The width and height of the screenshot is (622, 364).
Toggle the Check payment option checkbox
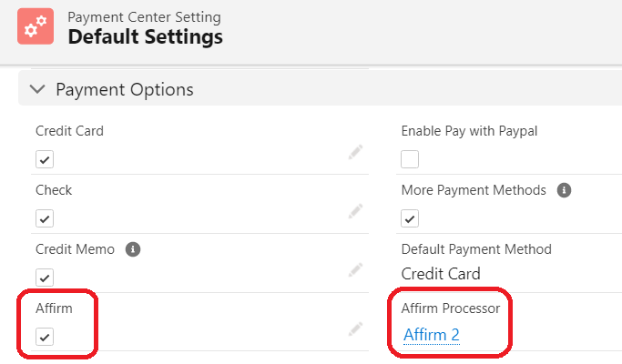[45, 219]
